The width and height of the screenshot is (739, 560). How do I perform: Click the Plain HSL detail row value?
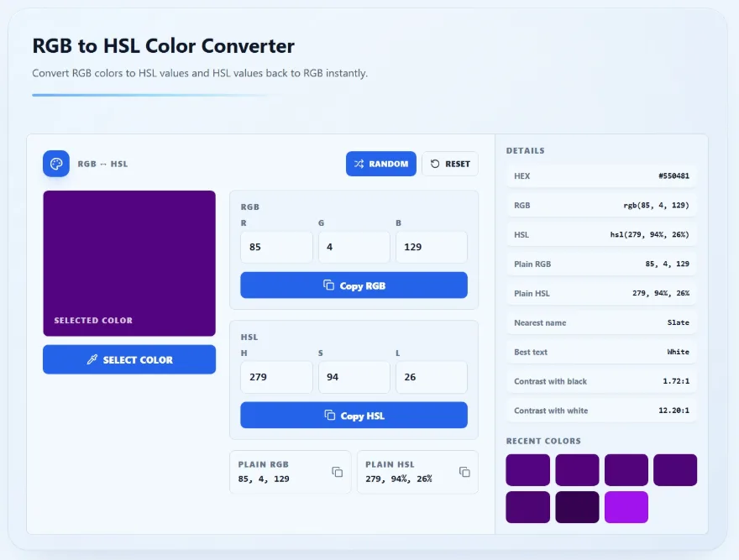coord(661,293)
